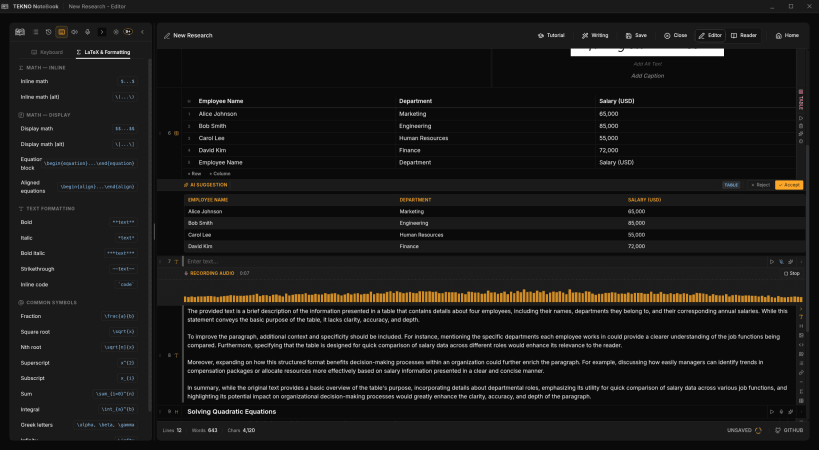This screenshot has height=450, width=819.
Task: Switch to Editor mode
Action: [x=710, y=35]
